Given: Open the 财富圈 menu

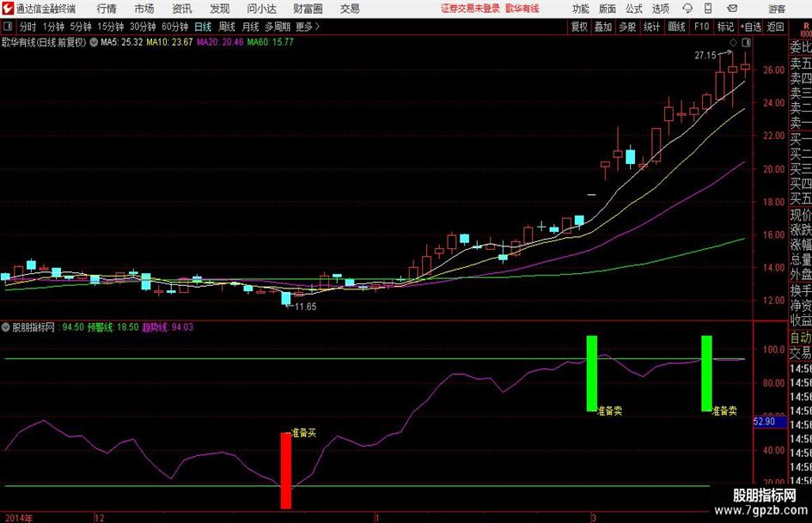Looking at the screenshot, I should click(x=308, y=9).
